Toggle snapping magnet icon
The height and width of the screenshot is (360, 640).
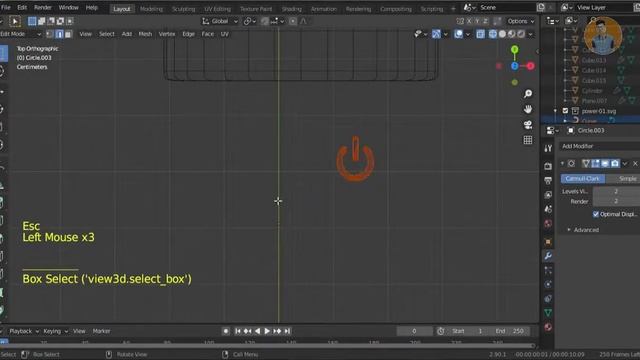(264, 21)
